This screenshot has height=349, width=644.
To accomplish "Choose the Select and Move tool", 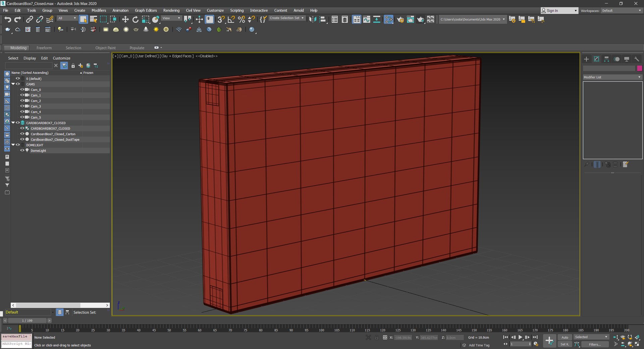I will (x=125, y=19).
